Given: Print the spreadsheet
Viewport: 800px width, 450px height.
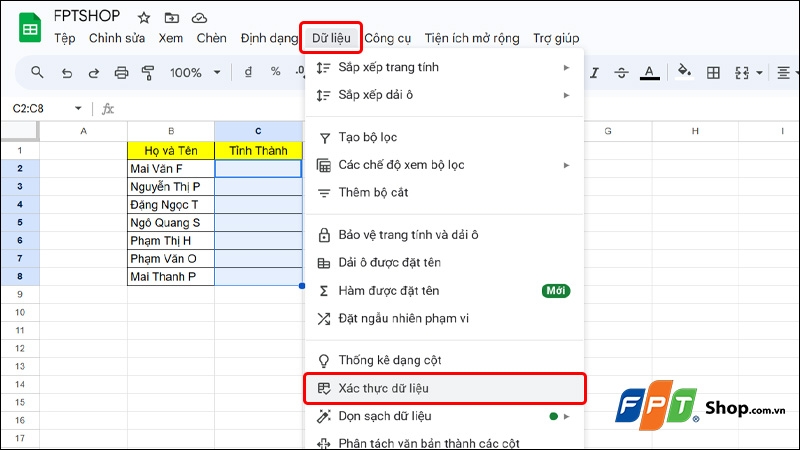Looking at the screenshot, I should point(121,73).
